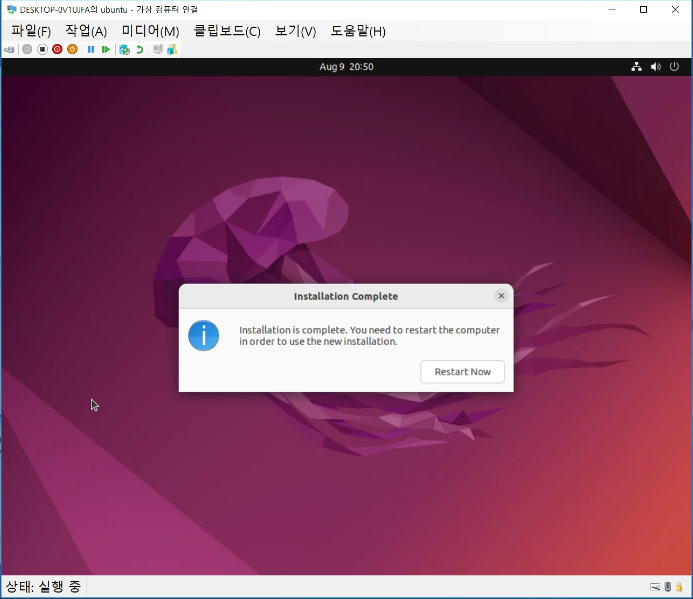Click the blue info icon in the dialog
This screenshot has width=693, height=599.
tap(203, 336)
